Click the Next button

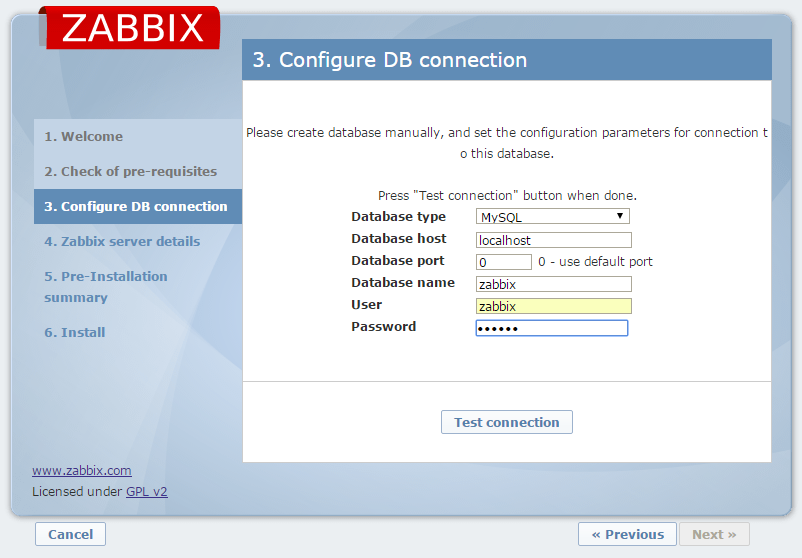click(714, 534)
